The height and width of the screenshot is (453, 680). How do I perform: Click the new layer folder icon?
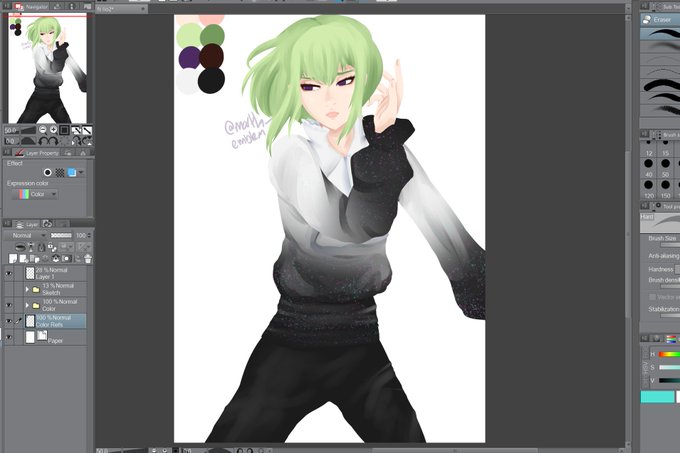(34, 259)
